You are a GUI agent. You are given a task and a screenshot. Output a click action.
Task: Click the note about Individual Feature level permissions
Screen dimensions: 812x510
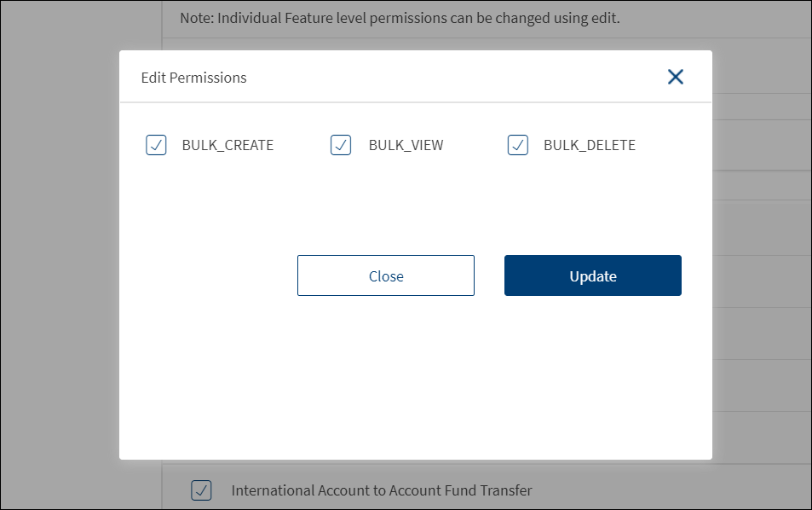399,17
